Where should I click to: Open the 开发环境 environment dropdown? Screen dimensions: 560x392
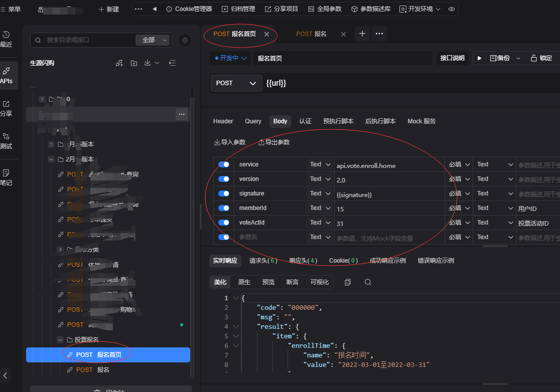(x=420, y=9)
